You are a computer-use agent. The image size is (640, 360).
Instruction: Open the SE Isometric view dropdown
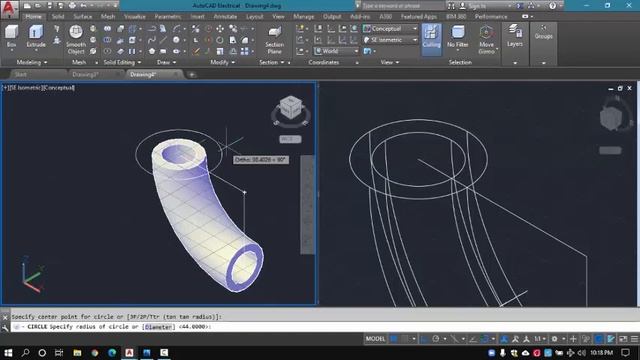click(390, 40)
